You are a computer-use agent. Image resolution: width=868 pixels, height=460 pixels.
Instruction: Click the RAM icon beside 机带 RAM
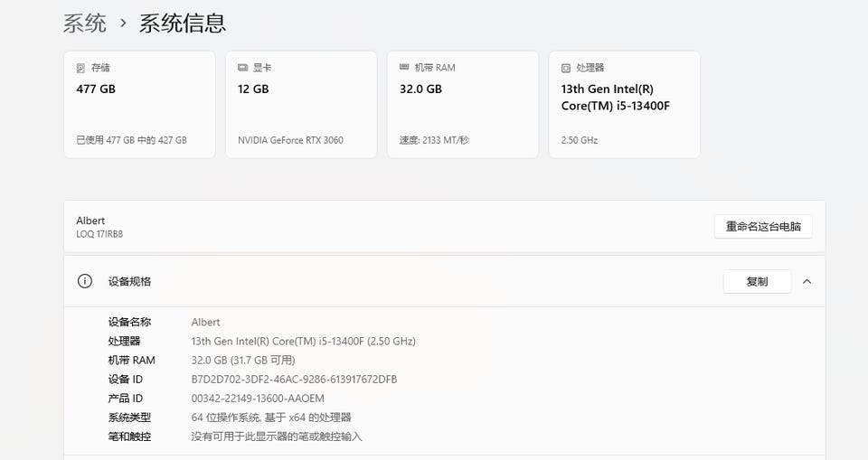(404, 68)
